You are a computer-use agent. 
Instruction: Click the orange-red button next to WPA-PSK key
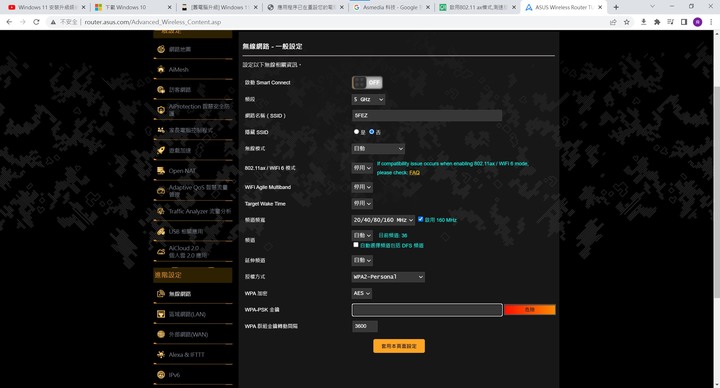point(530,309)
